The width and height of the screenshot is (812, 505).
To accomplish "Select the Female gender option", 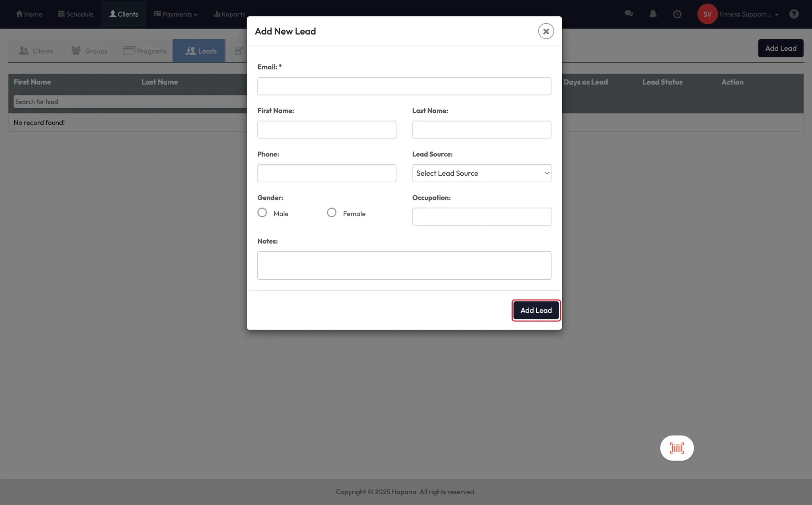I will click(331, 213).
